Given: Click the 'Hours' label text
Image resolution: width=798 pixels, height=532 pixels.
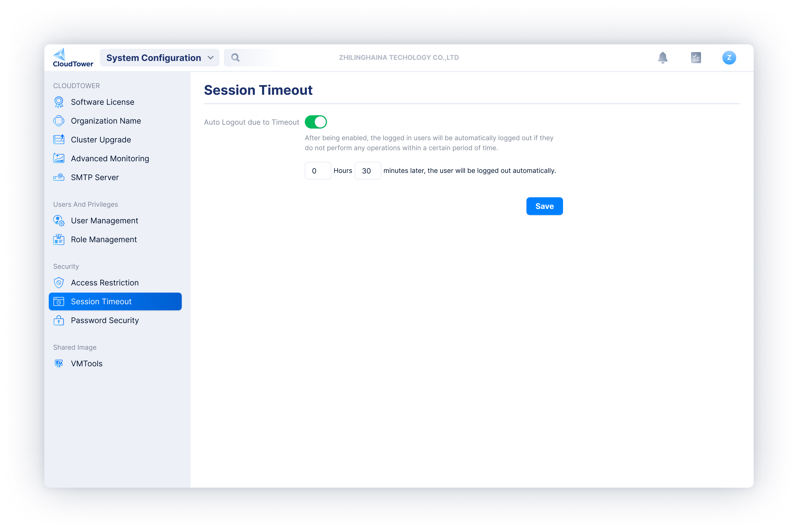Looking at the screenshot, I should (343, 171).
